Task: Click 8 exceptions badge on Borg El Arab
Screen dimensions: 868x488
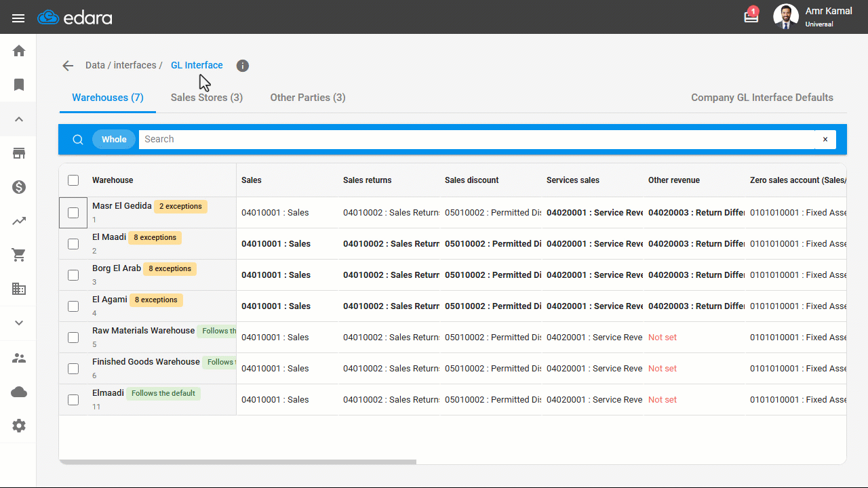Action: pyautogui.click(x=170, y=268)
